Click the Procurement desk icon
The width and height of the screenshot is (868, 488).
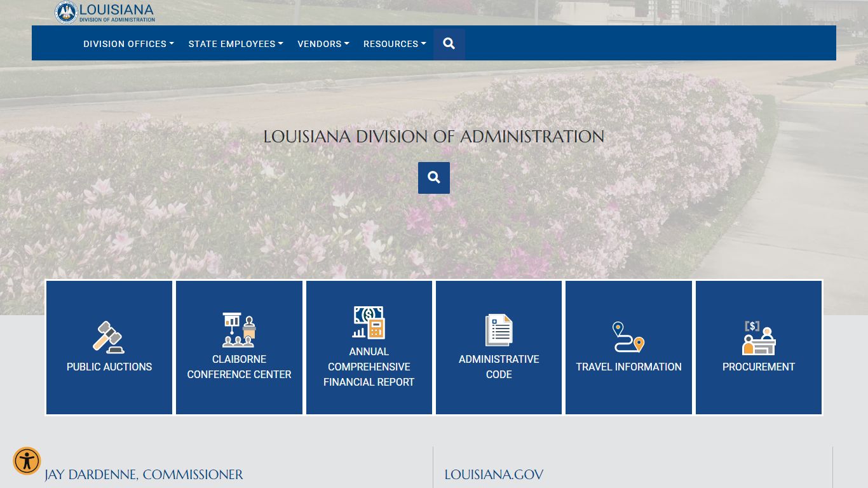(x=759, y=337)
